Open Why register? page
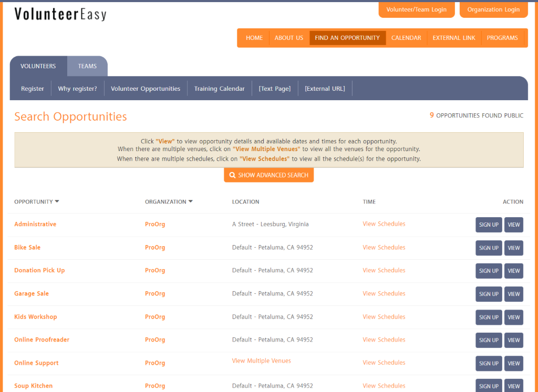Screen dimensions: 538x392 pos(78,89)
